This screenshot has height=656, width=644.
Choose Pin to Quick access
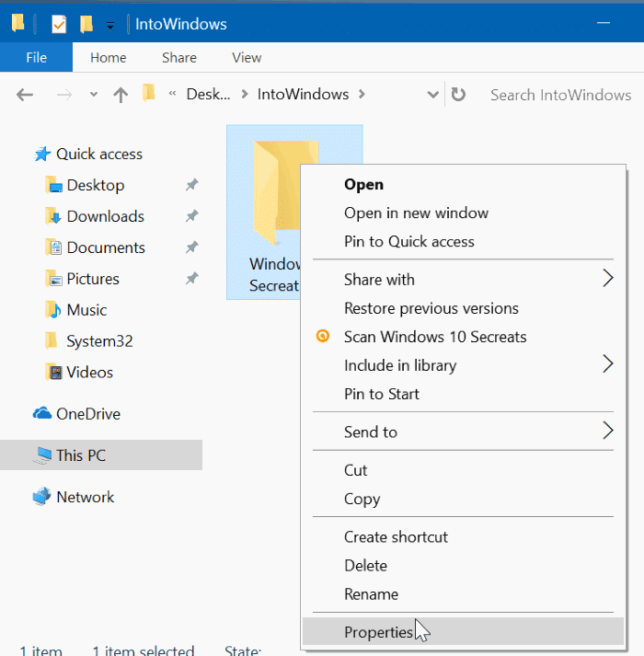click(408, 241)
